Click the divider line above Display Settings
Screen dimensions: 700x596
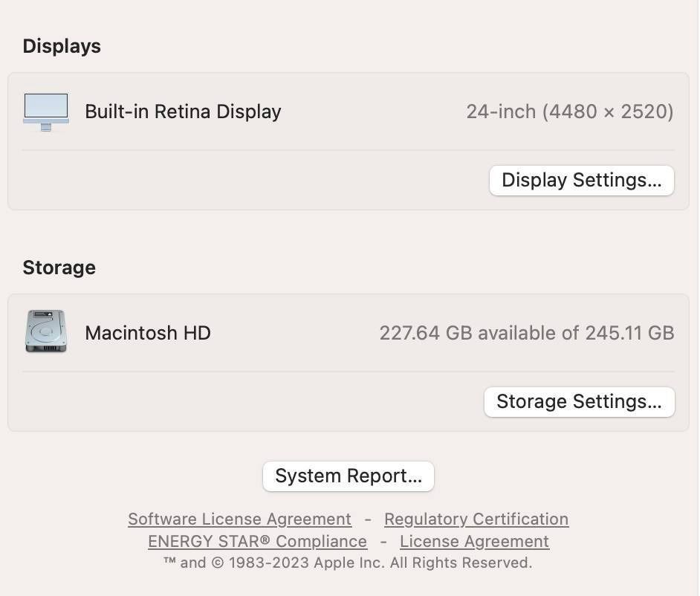pyautogui.click(x=348, y=150)
